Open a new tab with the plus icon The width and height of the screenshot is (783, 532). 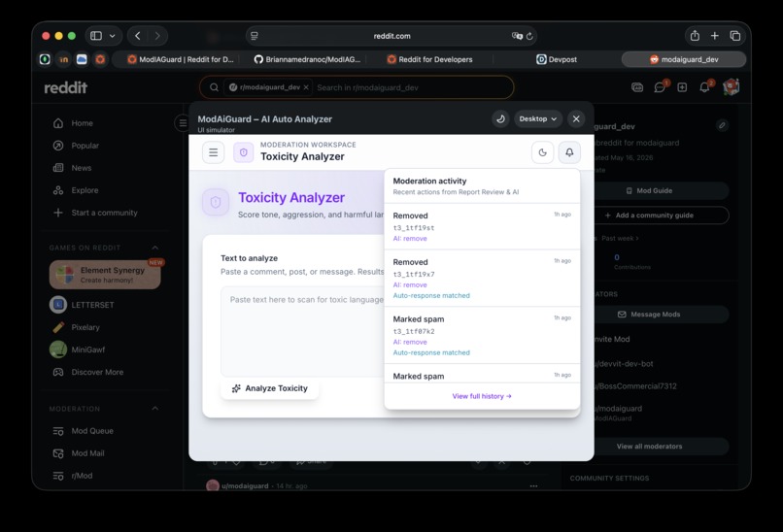715,35
